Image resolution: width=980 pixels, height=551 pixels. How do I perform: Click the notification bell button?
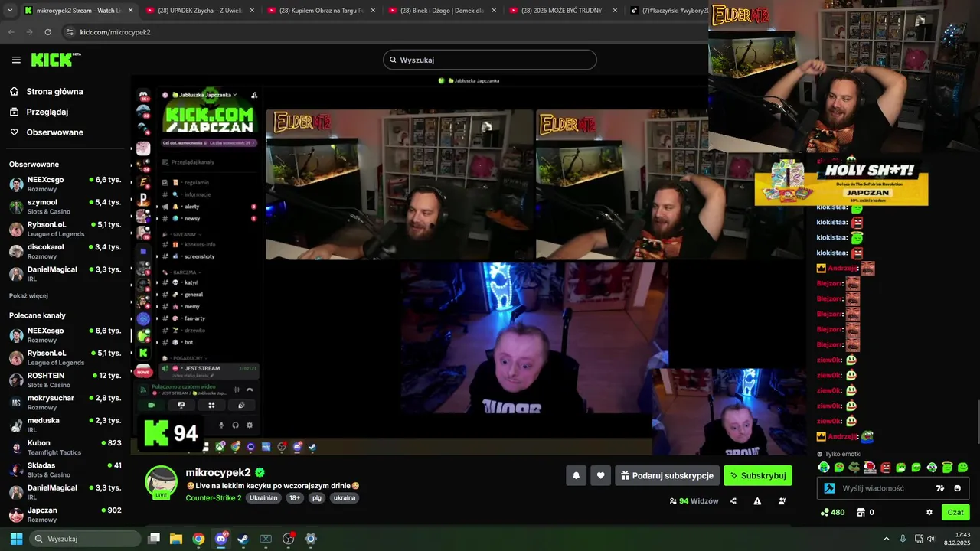pos(577,475)
